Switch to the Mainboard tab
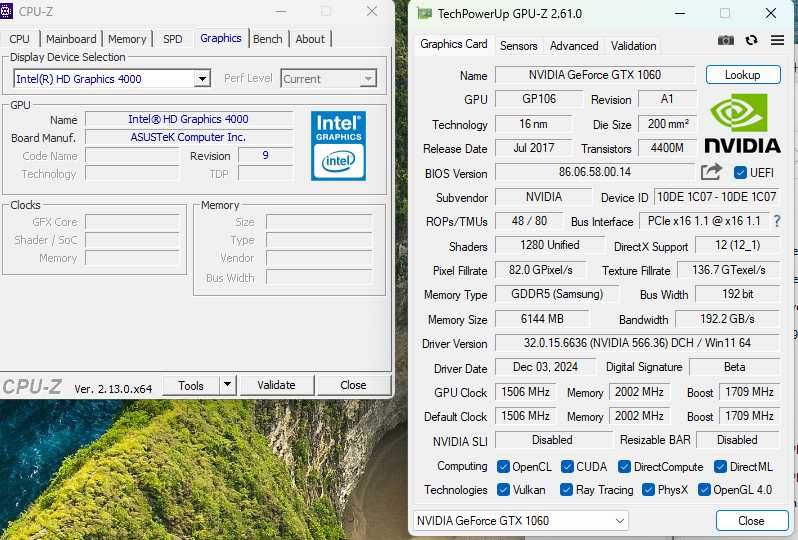The height and width of the screenshot is (540, 798). tap(71, 39)
